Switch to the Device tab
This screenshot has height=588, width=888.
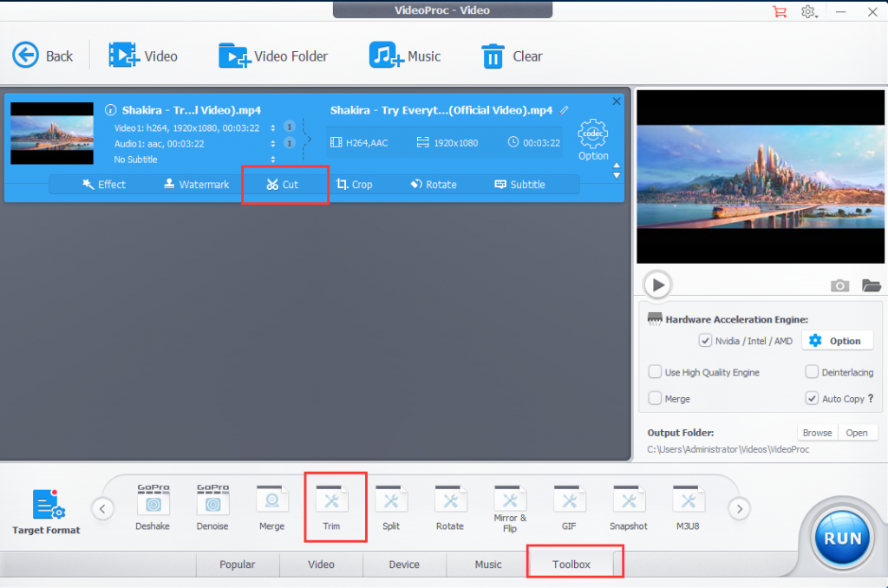pos(404,565)
